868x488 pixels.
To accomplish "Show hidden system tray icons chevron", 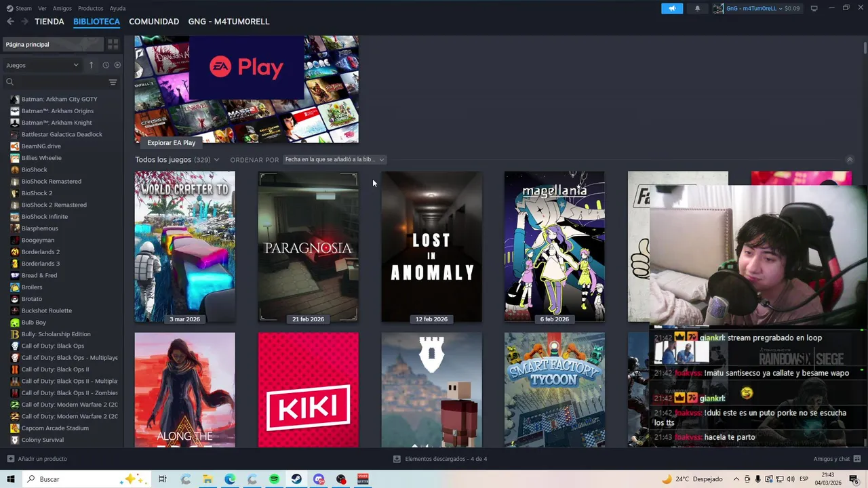I will point(736,479).
